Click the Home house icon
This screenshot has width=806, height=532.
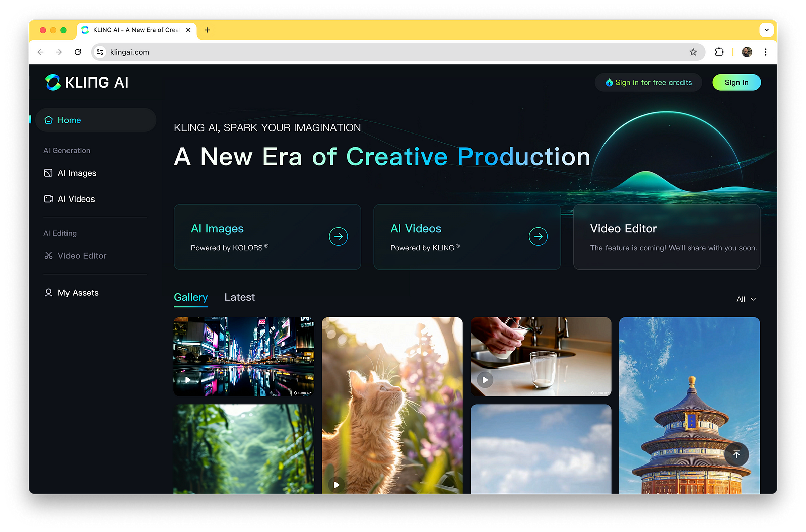click(x=49, y=120)
